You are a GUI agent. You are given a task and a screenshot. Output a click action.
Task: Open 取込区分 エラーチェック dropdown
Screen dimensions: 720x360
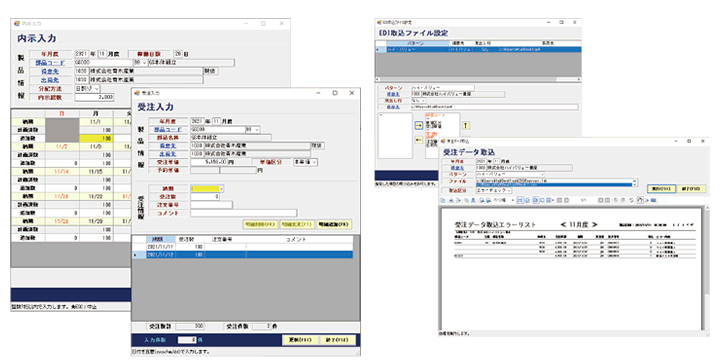pos(508,190)
